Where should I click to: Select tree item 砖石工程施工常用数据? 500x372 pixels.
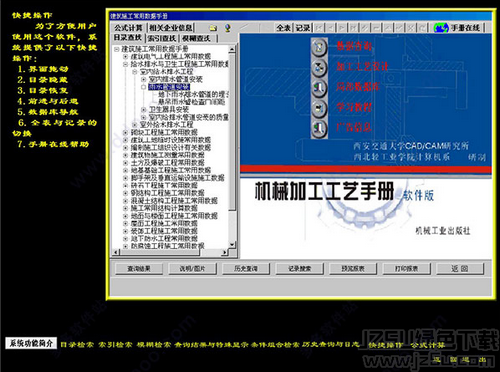164,185
